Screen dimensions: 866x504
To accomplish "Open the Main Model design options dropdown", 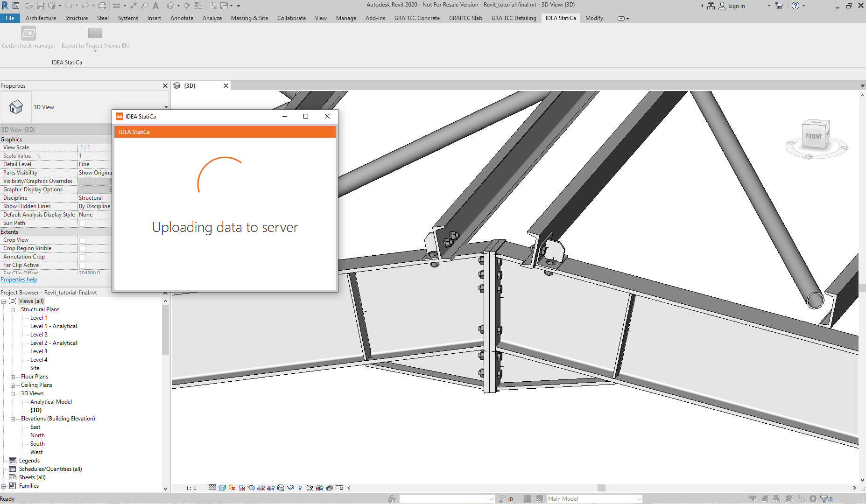I will point(638,498).
